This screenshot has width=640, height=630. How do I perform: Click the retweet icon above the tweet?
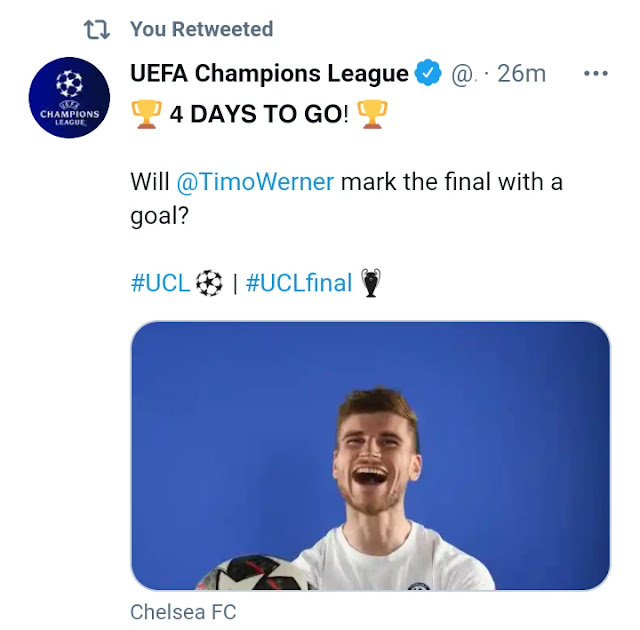tap(97, 30)
